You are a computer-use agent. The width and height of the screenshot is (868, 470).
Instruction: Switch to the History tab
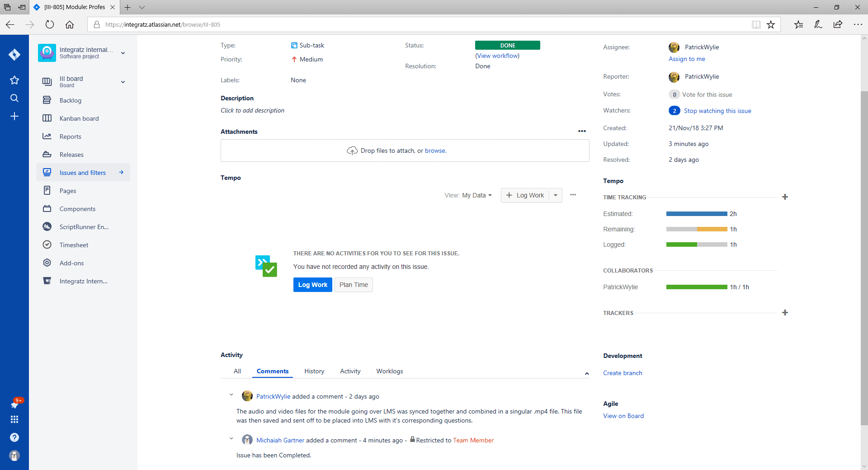[x=314, y=371]
